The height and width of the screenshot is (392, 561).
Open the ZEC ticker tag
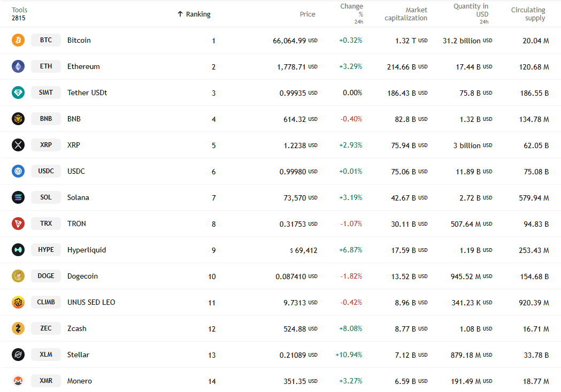click(x=46, y=328)
